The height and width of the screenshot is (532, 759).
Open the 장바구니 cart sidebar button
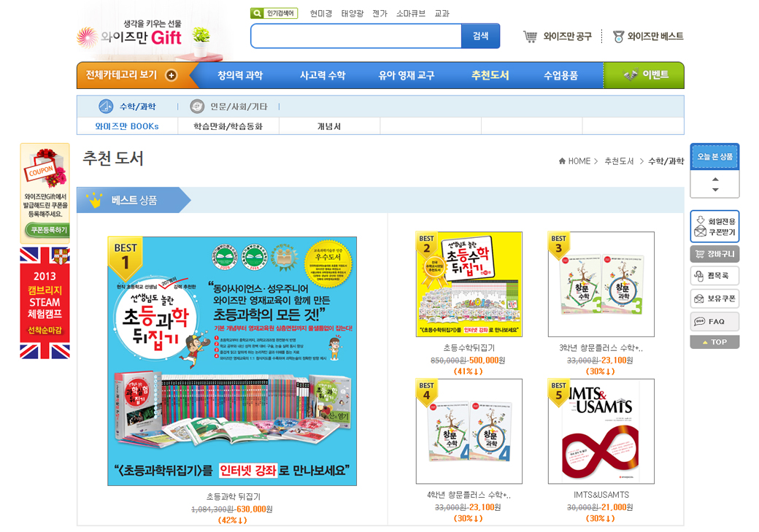(x=714, y=254)
